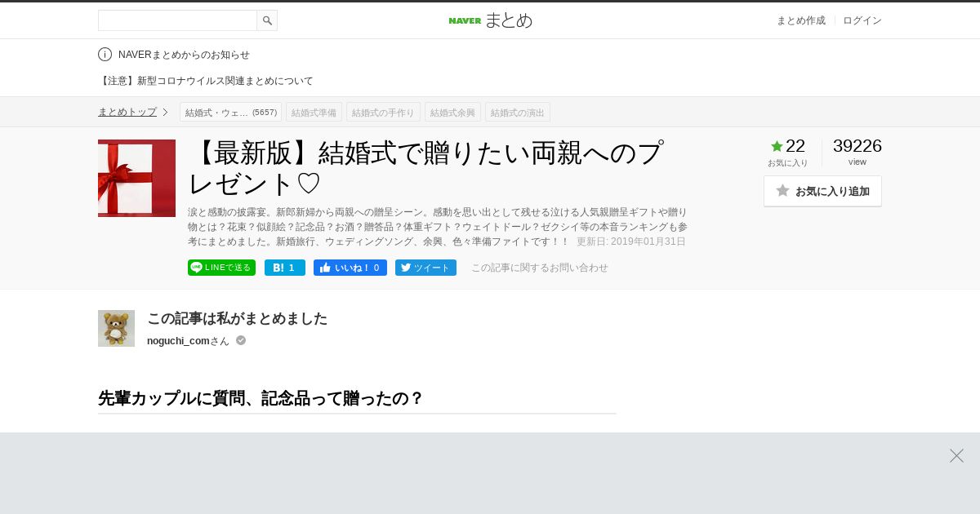Bookmark with Hatena B! button
Viewport: 980px width, 514px height.
click(x=285, y=268)
